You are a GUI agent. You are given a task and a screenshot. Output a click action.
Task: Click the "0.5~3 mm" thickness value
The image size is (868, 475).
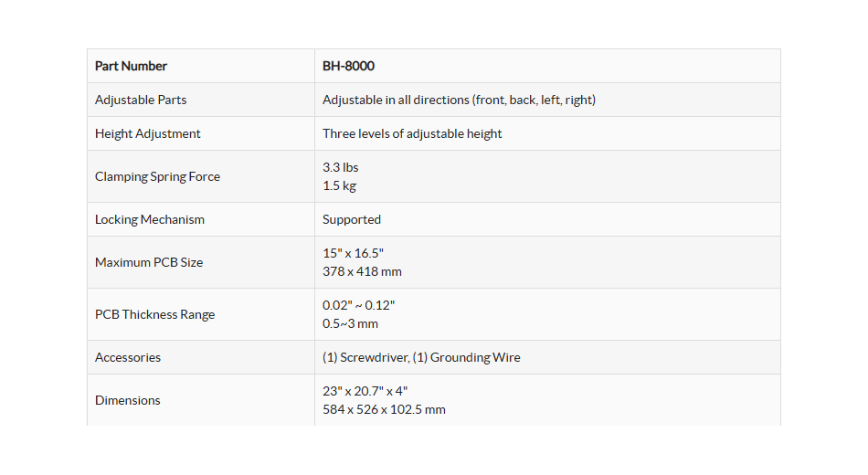350,323
